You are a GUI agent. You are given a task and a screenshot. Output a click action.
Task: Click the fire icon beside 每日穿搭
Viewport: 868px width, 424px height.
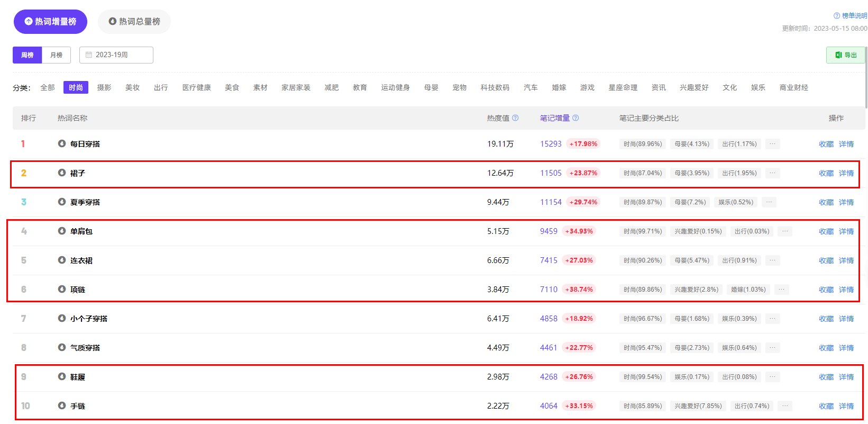tap(62, 143)
